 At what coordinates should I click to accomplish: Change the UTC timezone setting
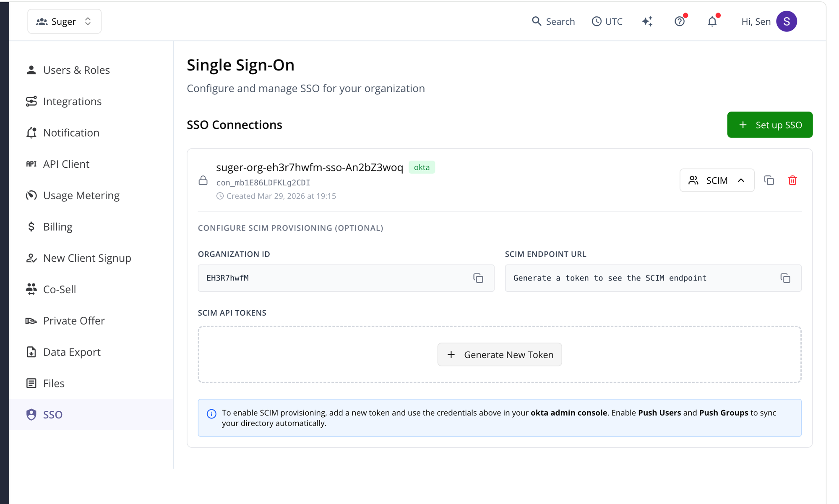pyautogui.click(x=607, y=21)
